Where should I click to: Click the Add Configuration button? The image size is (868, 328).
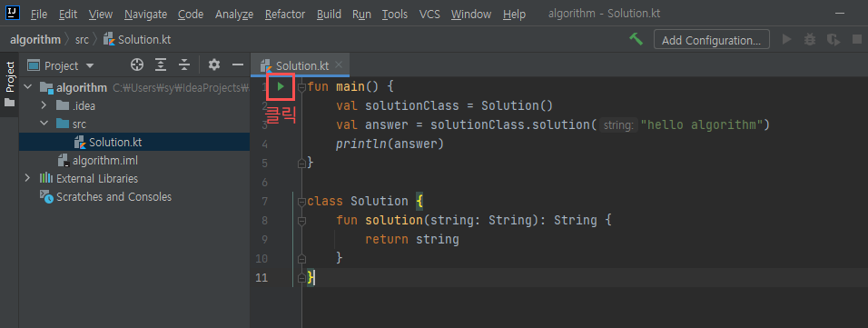[x=711, y=40]
